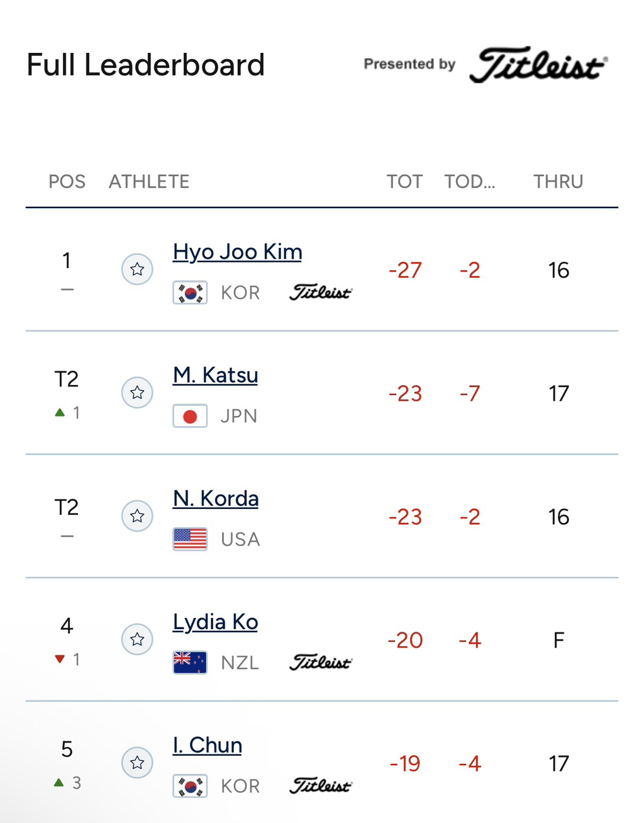Tap the star beside I. Chun
This screenshot has height=823, width=644.
[x=137, y=763]
